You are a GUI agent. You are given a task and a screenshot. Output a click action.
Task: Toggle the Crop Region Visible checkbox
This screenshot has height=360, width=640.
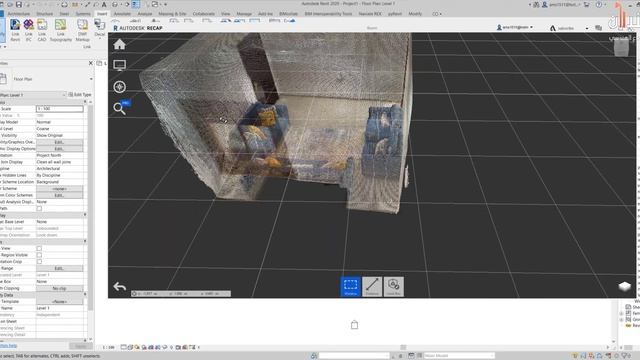click(x=39, y=255)
